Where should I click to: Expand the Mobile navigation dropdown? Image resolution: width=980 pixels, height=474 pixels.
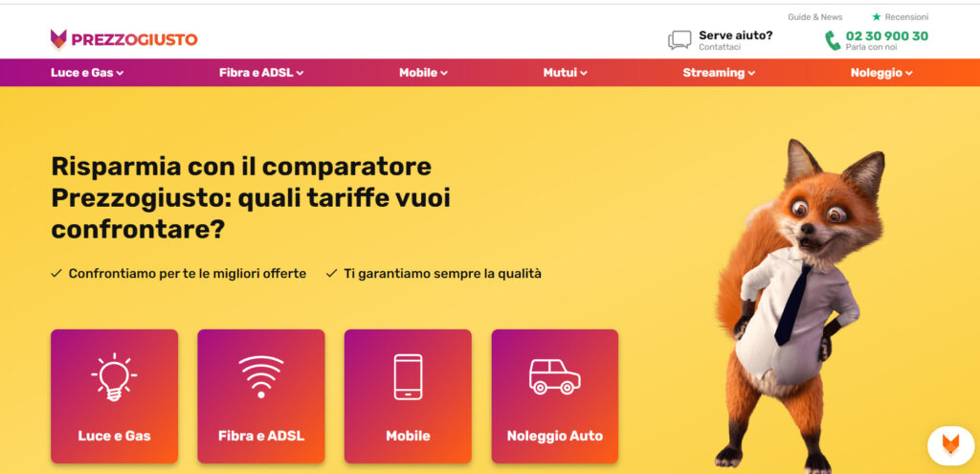point(423,73)
